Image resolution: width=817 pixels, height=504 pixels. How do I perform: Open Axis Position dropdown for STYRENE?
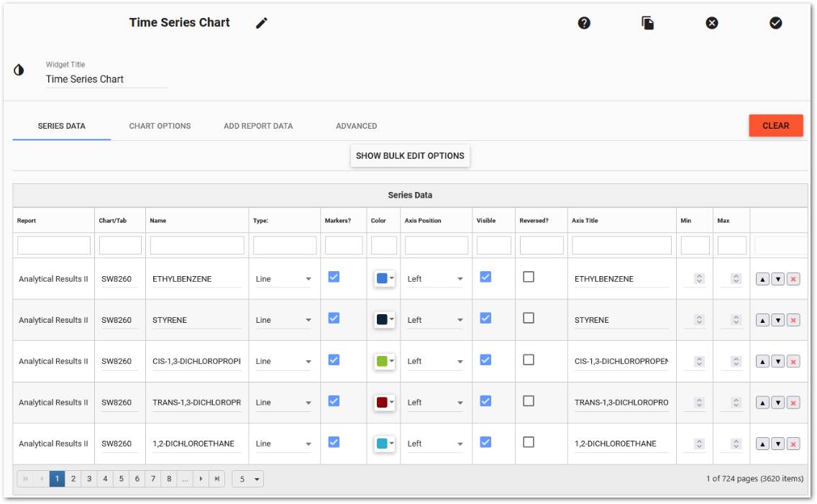tap(434, 320)
